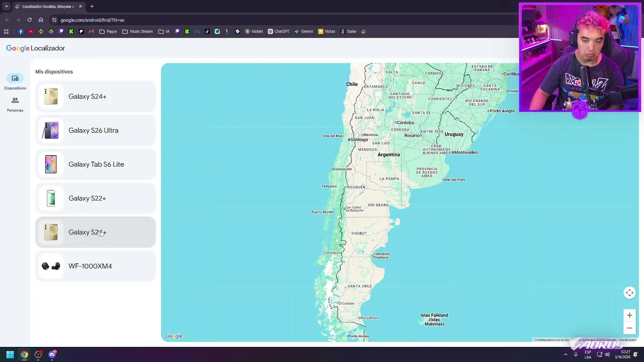Select the highlighted second Galaxy S24+ device
644x362 pixels.
tap(96, 232)
